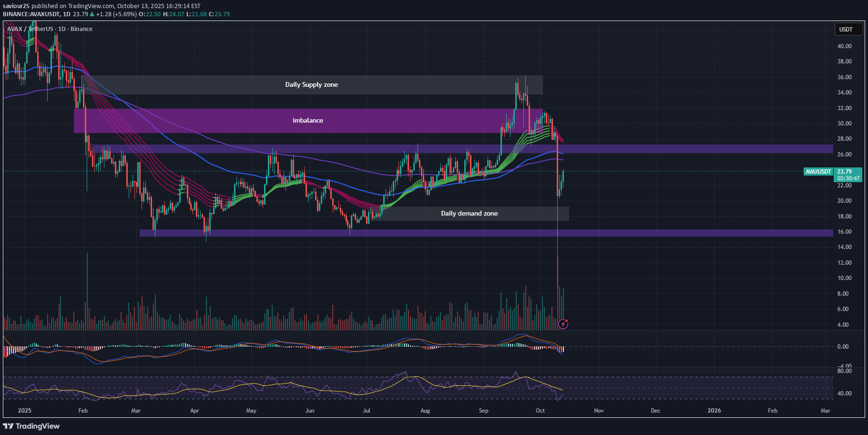Viewport: 868px width, 435px height.
Task: Click the saviour25 author name
Action: [x=16, y=6]
